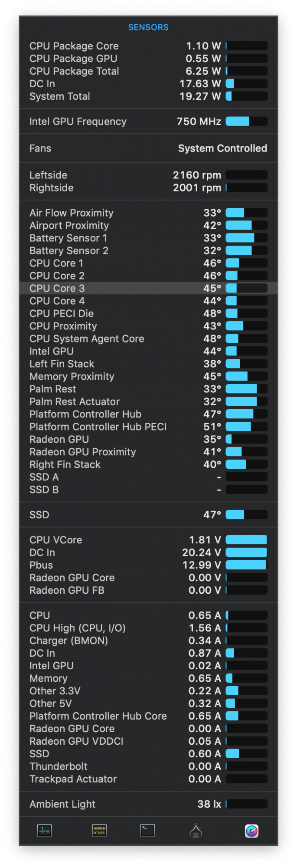The width and height of the screenshot is (297, 868).
Task: Launch Terminal from the bottom bar
Action: click(x=147, y=831)
